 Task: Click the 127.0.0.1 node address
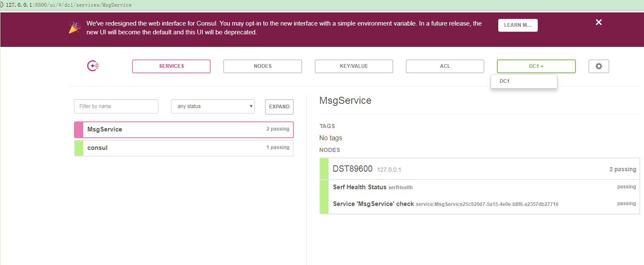(x=389, y=170)
